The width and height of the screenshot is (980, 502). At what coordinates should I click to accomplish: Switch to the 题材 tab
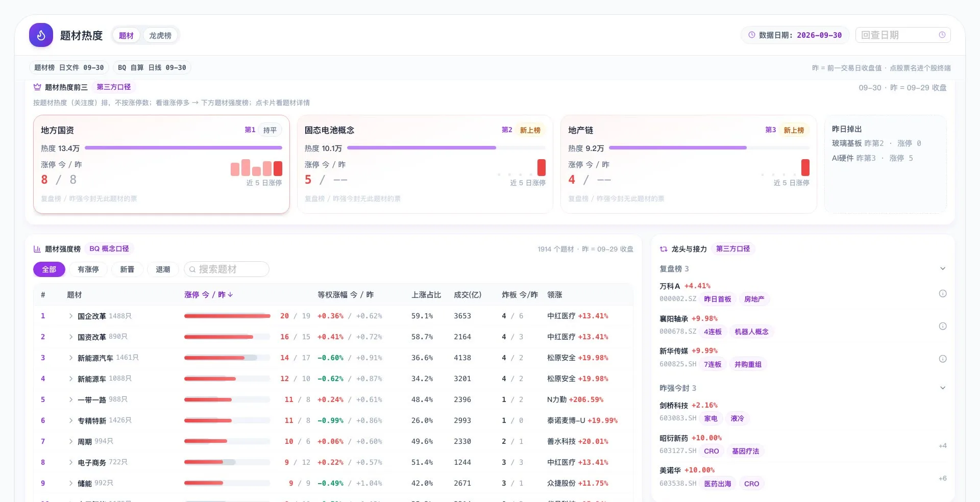click(126, 36)
